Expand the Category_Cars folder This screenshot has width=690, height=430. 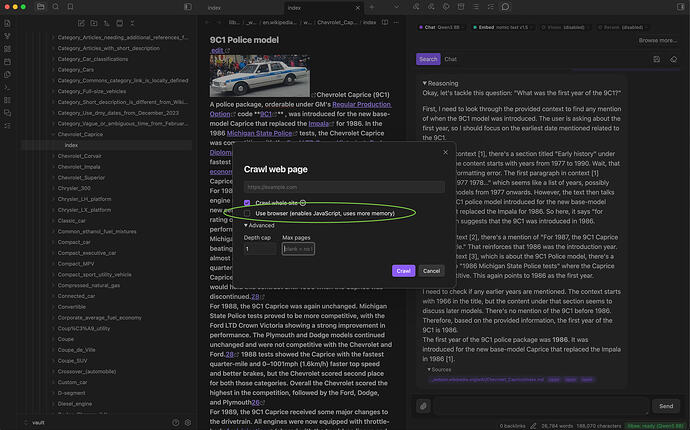click(75, 70)
